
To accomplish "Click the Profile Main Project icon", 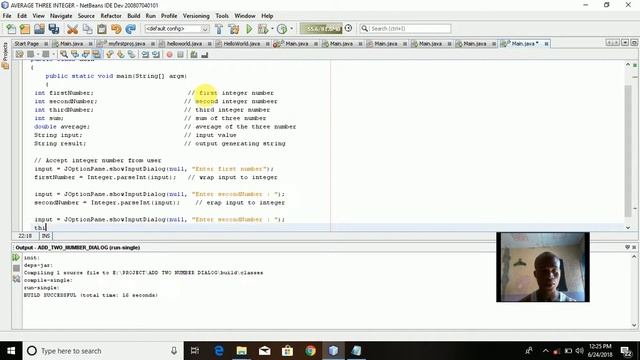I will [x=282, y=29].
